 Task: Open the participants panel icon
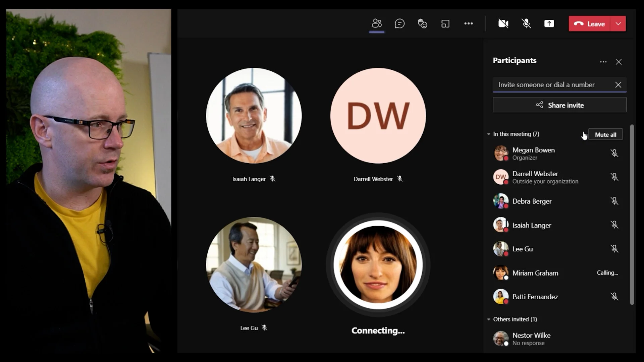coord(377,24)
